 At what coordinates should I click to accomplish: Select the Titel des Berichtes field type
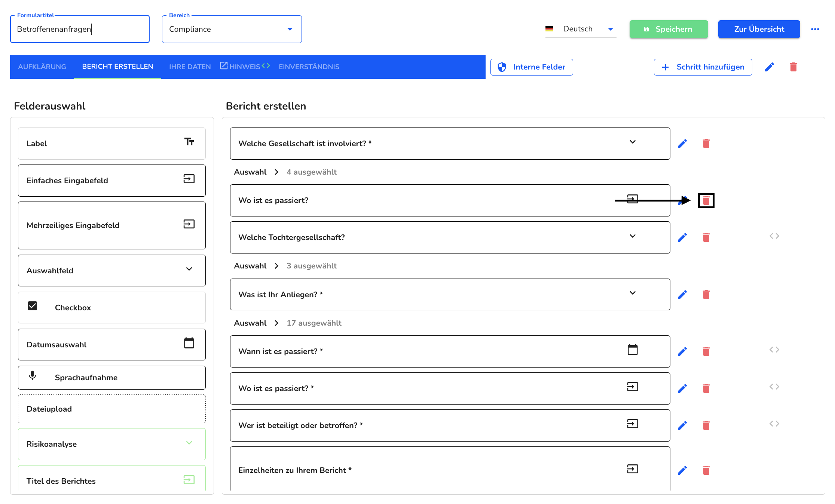click(111, 478)
